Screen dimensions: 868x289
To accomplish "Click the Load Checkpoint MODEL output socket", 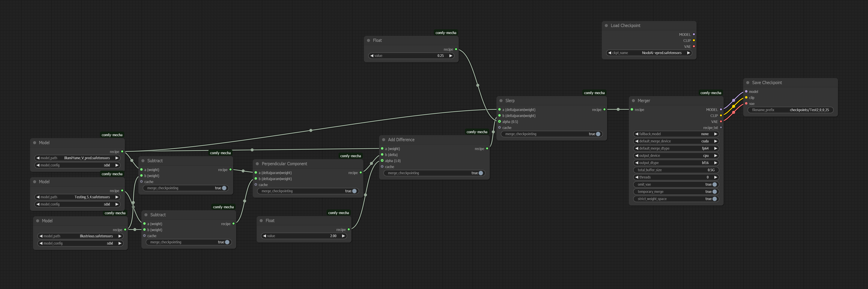I will click(x=694, y=34).
